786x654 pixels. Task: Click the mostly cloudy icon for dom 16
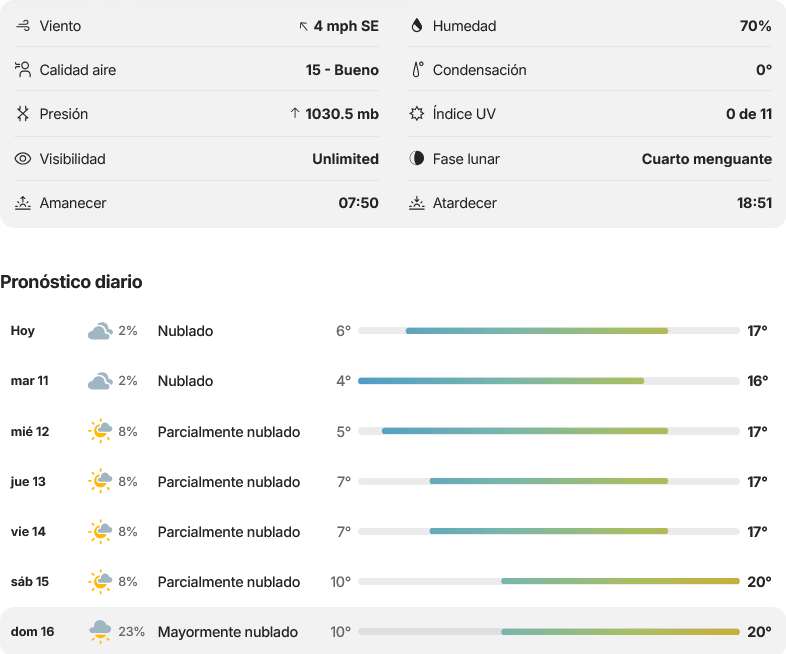click(x=100, y=631)
